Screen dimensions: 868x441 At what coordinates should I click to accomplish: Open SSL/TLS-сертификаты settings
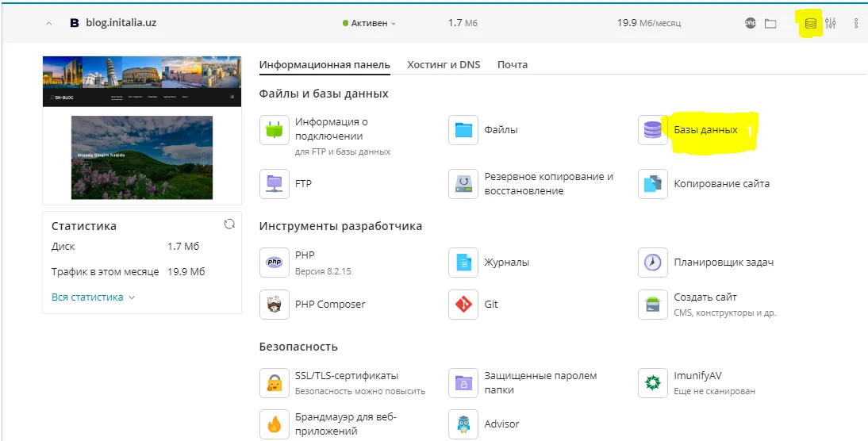[346, 376]
